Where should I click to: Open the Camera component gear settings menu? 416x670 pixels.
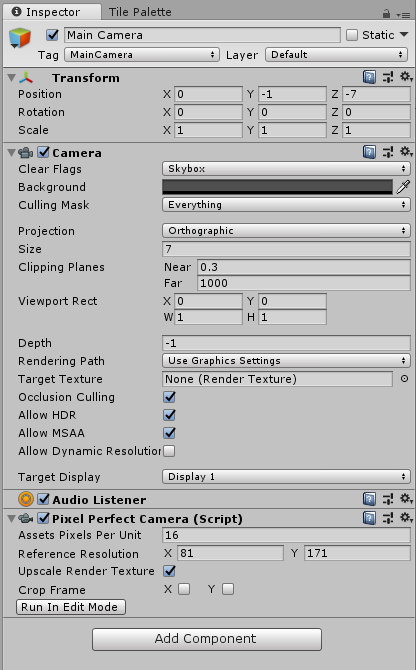405,152
